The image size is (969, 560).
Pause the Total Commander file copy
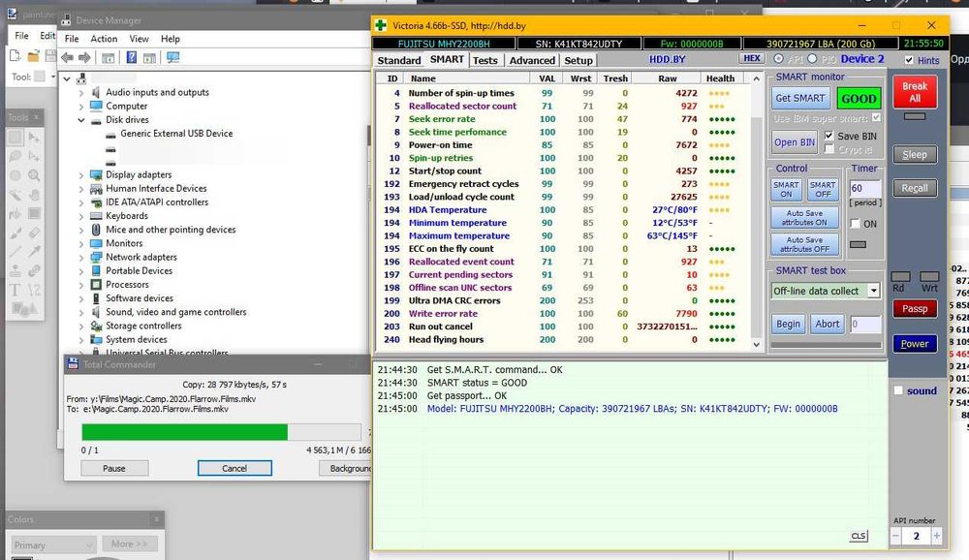tap(114, 468)
